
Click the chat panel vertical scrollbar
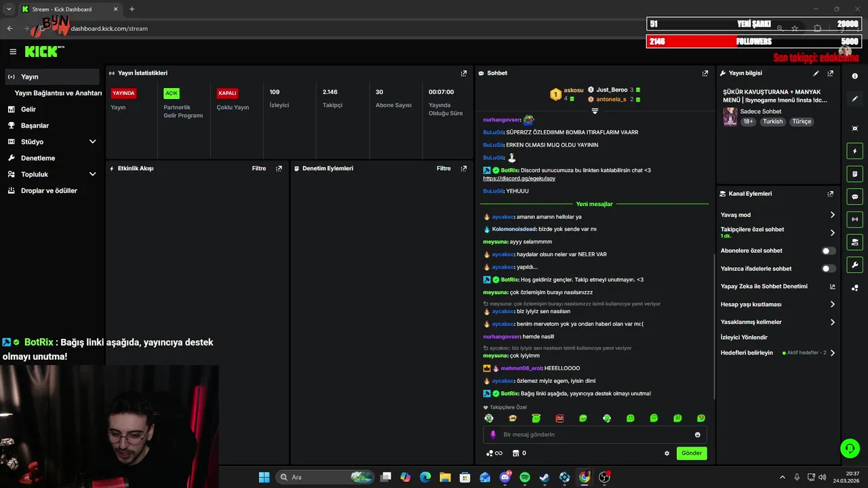click(x=714, y=325)
